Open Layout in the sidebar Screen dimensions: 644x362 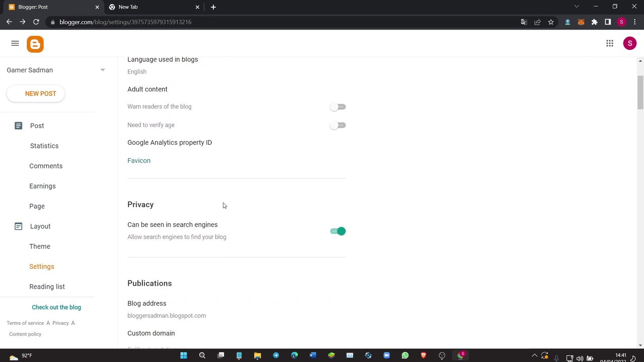pyautogui.click(x=40, y=226)
